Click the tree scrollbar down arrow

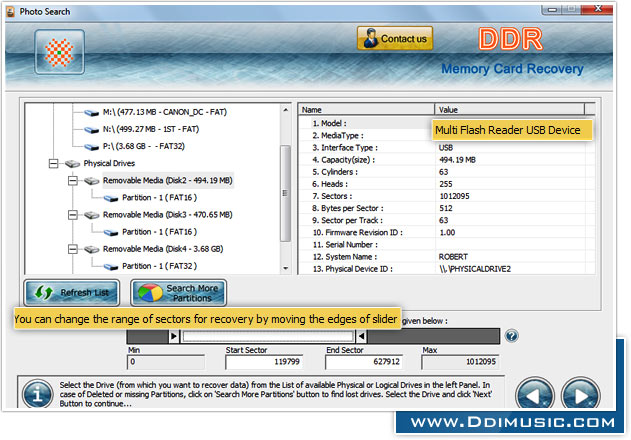coord(285,268)
